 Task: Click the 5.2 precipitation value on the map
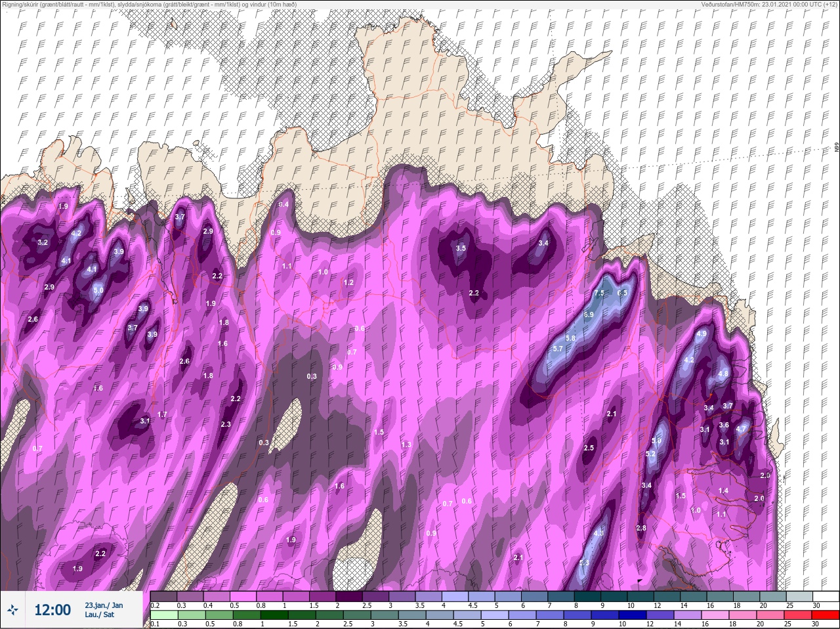click(651, 454)
